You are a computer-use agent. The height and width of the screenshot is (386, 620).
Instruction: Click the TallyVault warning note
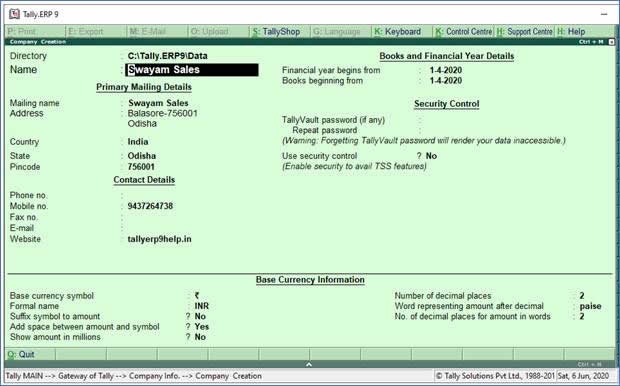coord(423,141)
